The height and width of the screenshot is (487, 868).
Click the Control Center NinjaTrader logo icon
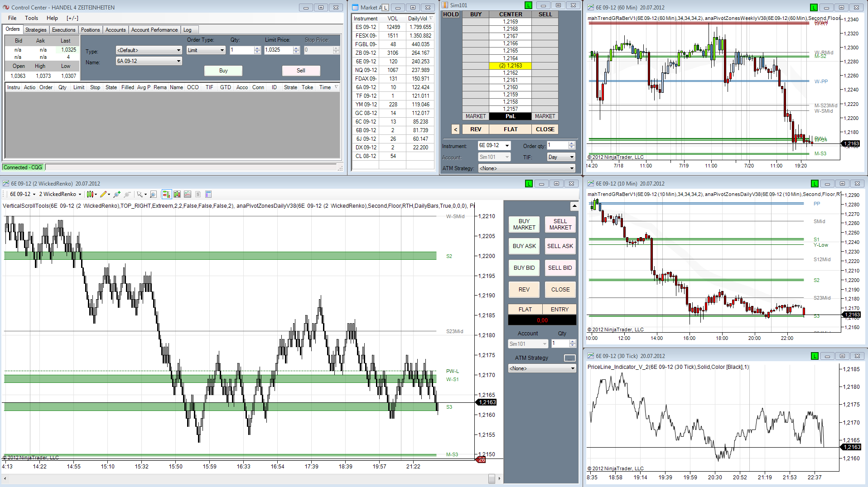point(6,7)
